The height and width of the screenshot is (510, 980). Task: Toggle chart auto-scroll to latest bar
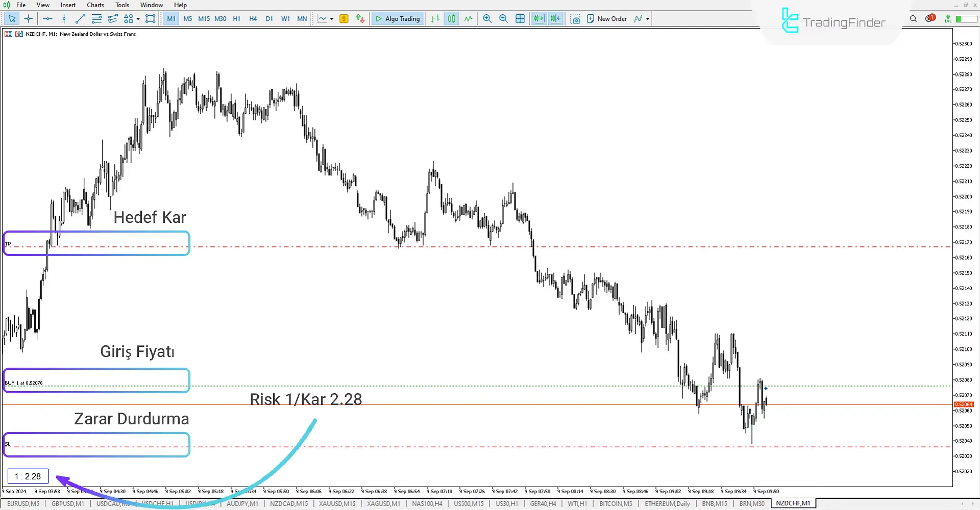coord(538,18)
